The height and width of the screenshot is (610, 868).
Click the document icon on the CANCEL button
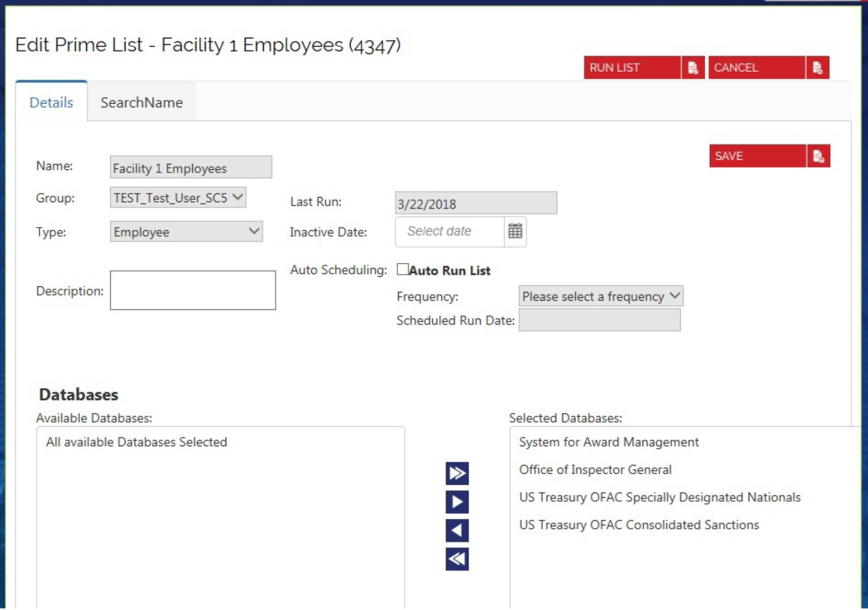[818, 68]
